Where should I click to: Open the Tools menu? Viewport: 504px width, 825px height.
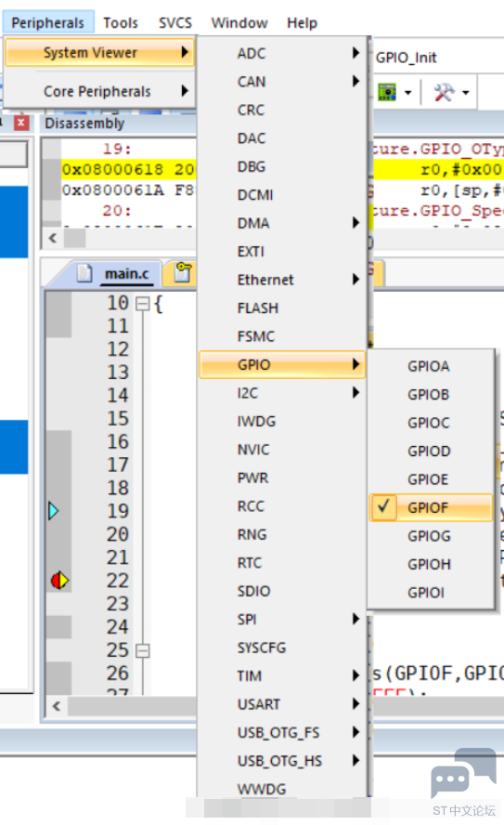tap(121, 22)
